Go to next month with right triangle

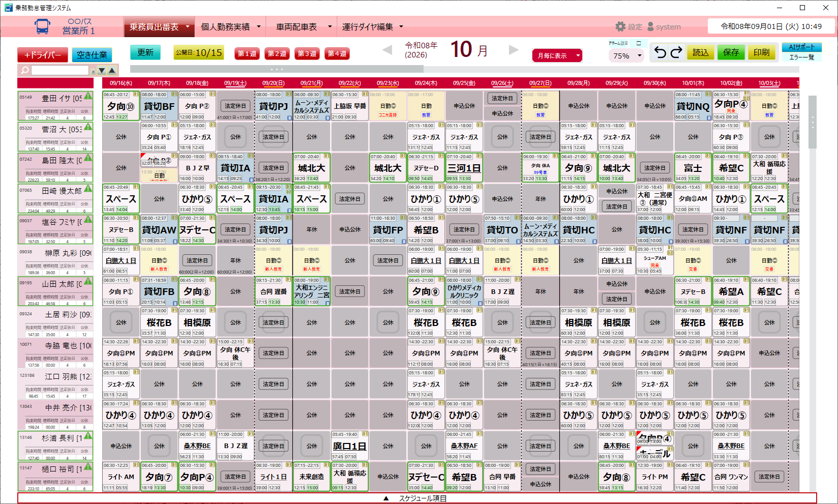514,50
